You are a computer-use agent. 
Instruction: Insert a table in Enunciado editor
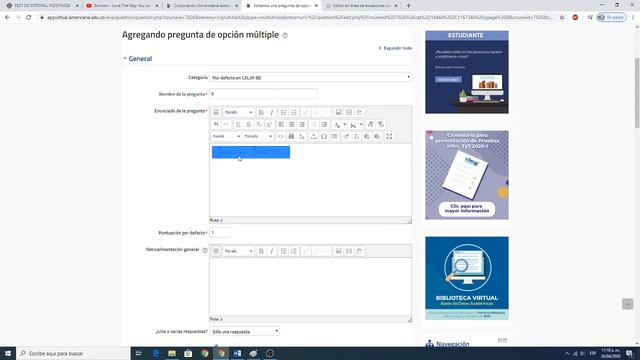tap(334, 136)
